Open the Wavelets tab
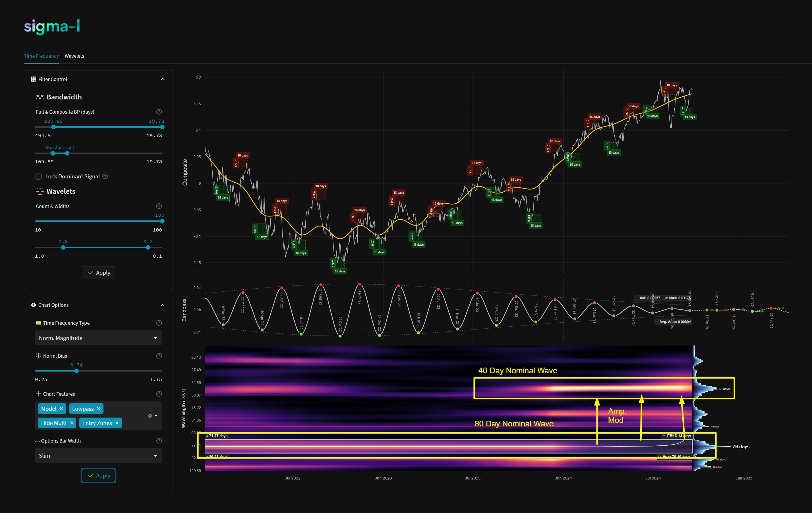812x513 pixels. coord(74,56)
